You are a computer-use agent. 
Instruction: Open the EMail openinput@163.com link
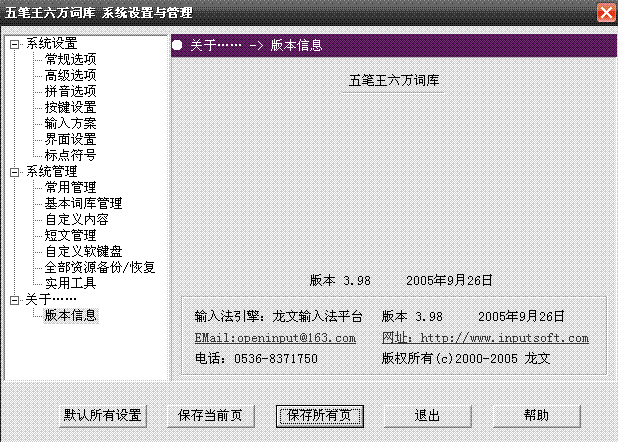tap(275, 338)
